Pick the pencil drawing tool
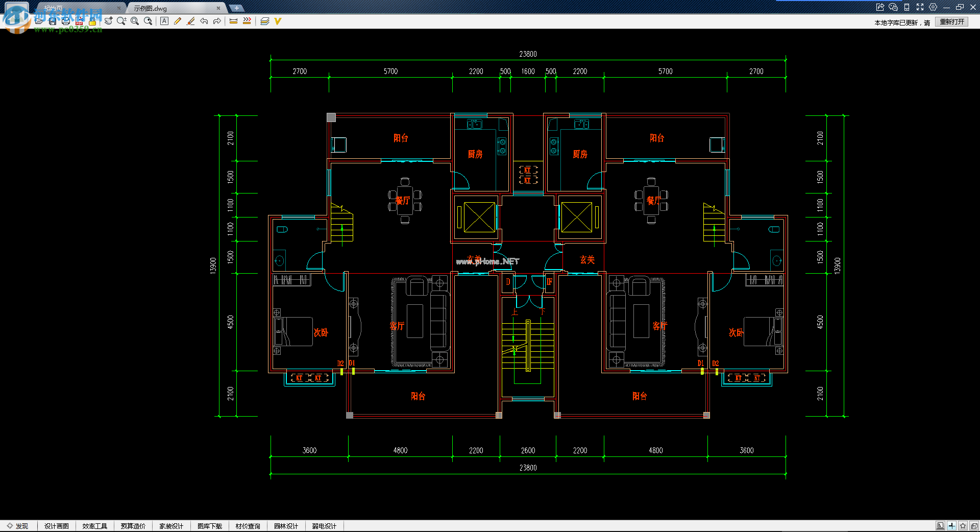This screenshot has width=980, height=532. [178, 21]
